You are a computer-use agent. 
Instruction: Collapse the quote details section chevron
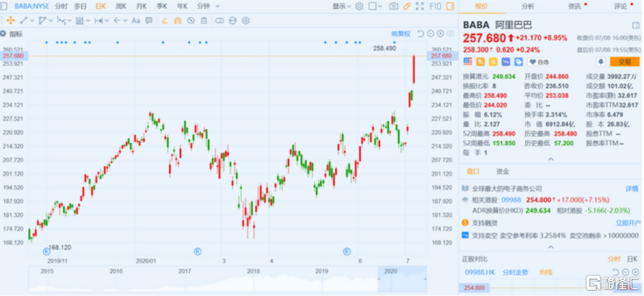pyautogui.click(x=551, y=159)
